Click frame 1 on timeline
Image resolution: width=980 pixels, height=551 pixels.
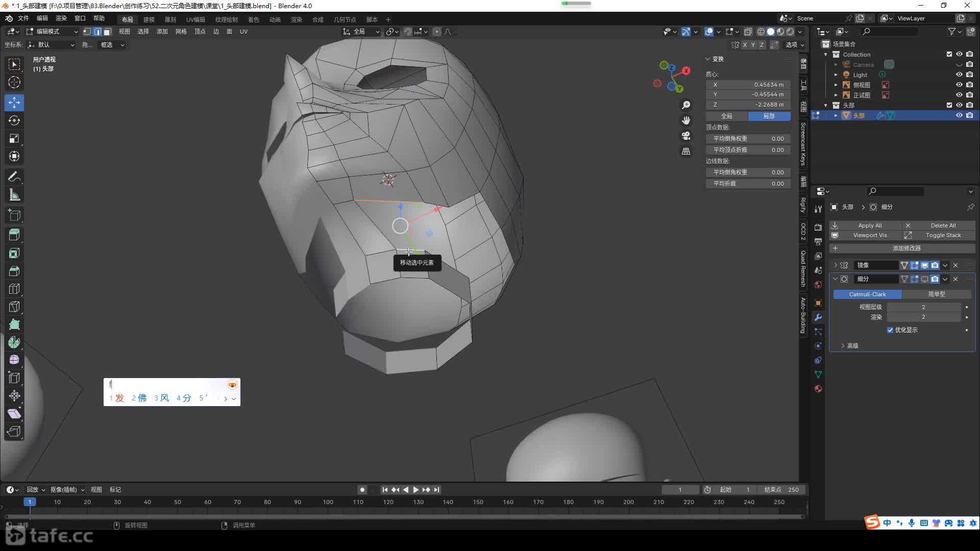click(30, 502)
